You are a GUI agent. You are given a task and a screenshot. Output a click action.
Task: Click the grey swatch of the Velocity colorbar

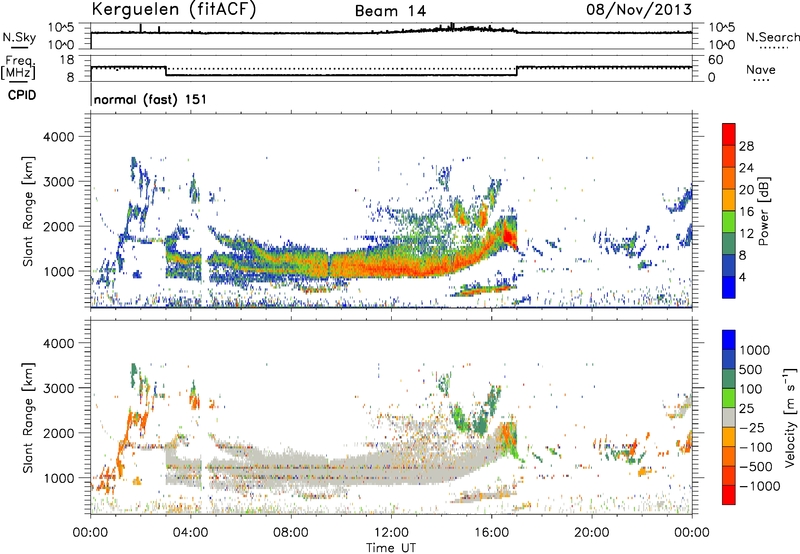point(729,417)
